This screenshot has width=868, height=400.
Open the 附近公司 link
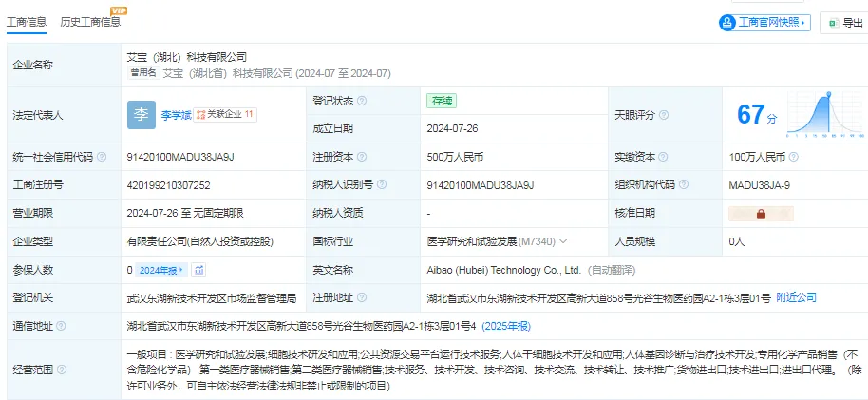click(796, 297)
